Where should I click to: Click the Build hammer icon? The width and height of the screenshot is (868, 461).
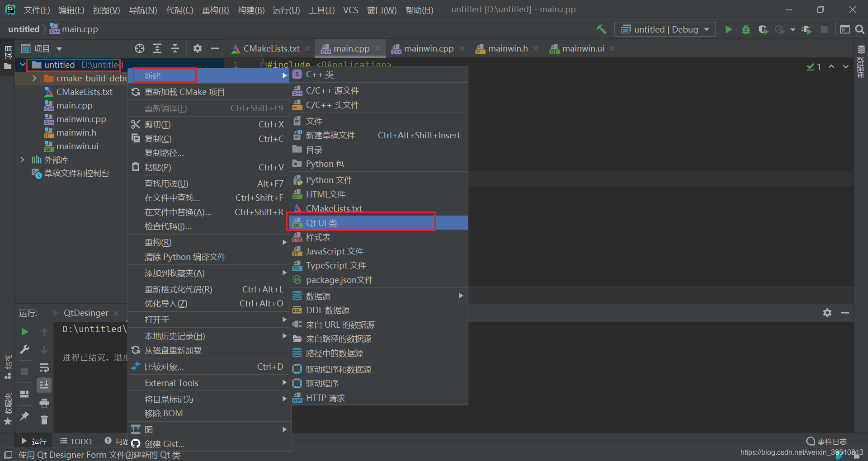pyautogui.click(x=601, y=29)
